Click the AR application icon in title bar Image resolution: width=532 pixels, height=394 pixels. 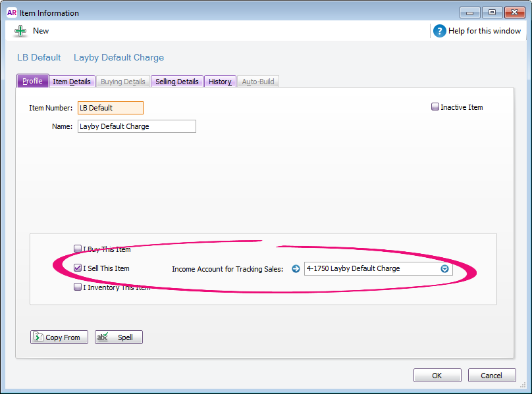point(12,12)
